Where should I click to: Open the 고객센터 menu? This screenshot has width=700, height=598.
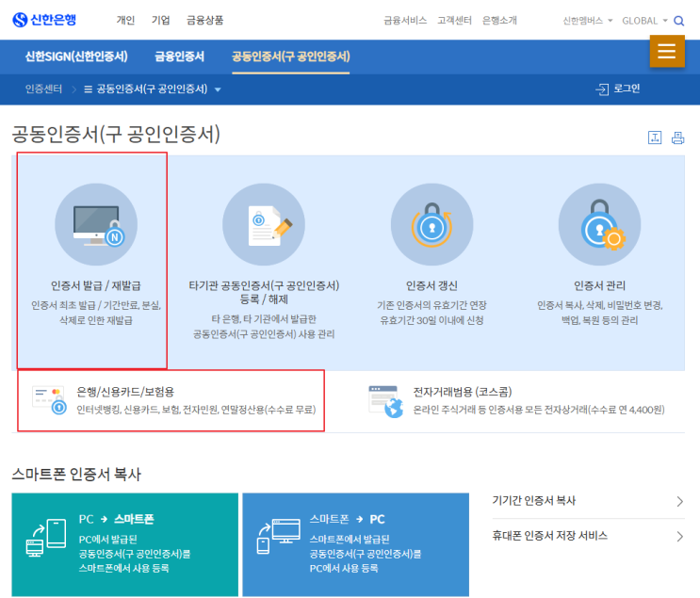click(454, 21)
